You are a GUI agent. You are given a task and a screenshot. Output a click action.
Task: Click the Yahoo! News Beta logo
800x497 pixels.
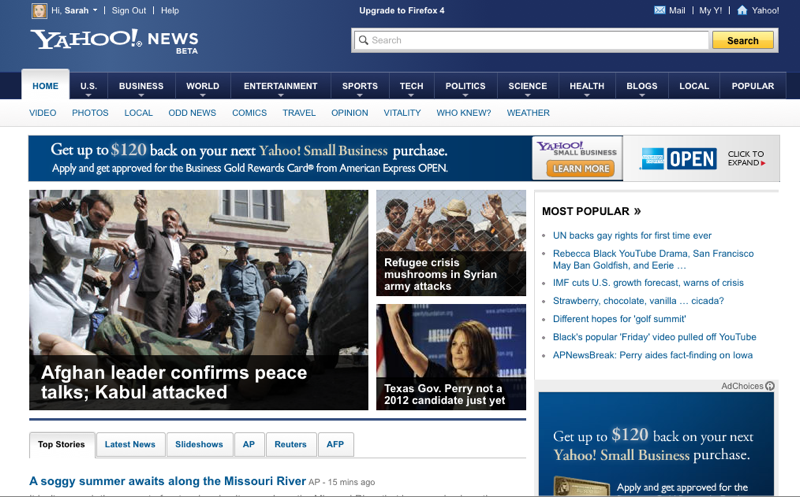[x=114, y=41]
